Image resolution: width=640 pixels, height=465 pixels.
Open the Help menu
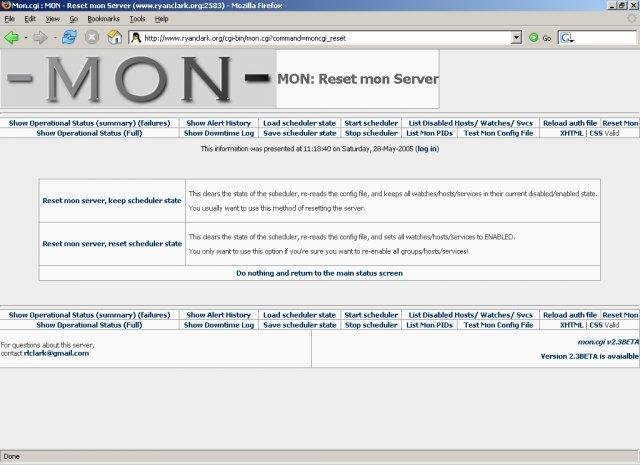pos(162,19)
